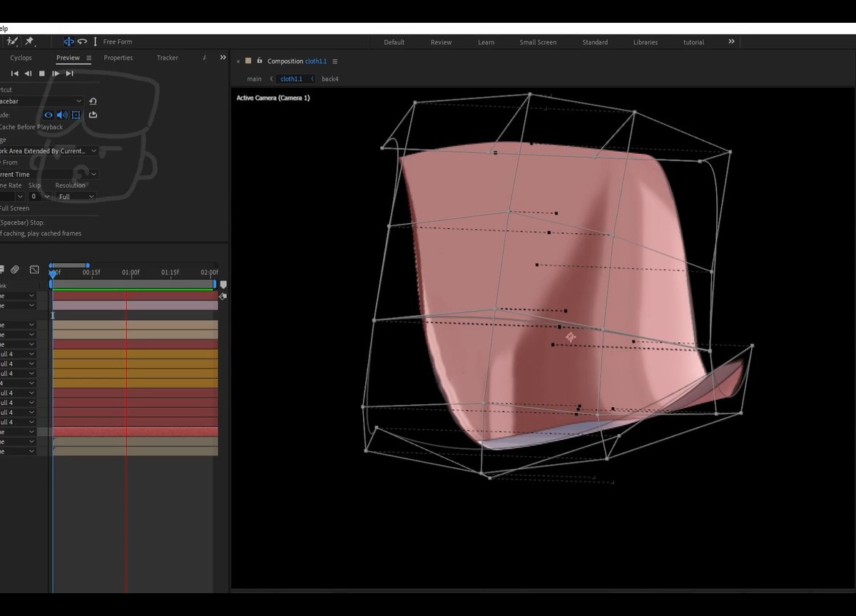
Task: Click the export preview icon
Action: pyautogui.click(x=93, y=115)
